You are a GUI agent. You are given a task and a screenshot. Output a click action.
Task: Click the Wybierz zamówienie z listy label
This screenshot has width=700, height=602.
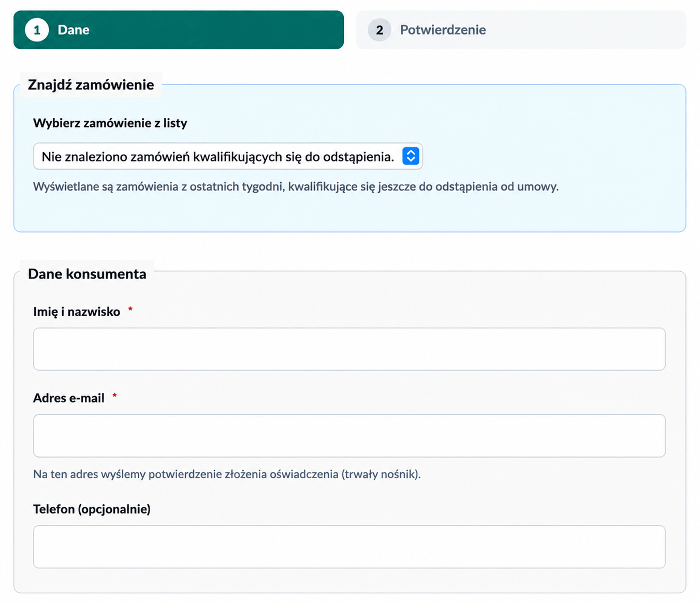(110, 123)
